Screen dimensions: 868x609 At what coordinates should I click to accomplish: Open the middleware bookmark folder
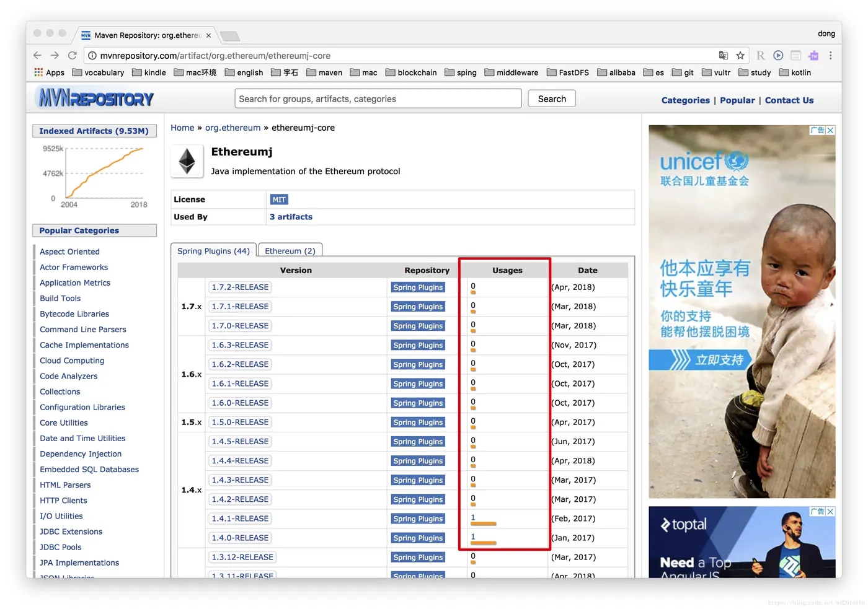coord(511,72)
